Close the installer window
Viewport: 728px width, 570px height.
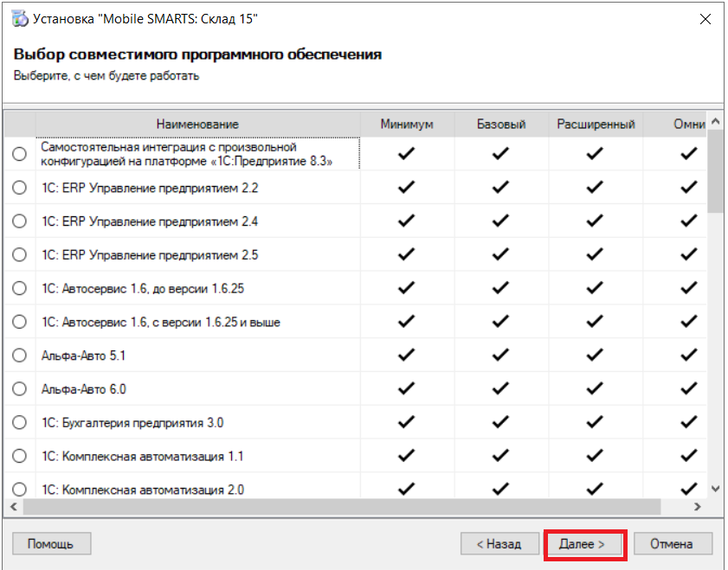click(705, 19)
